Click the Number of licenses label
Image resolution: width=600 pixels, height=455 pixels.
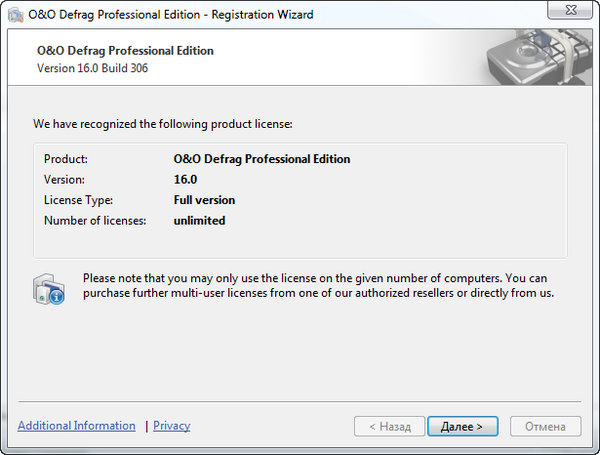coord(95,221)
